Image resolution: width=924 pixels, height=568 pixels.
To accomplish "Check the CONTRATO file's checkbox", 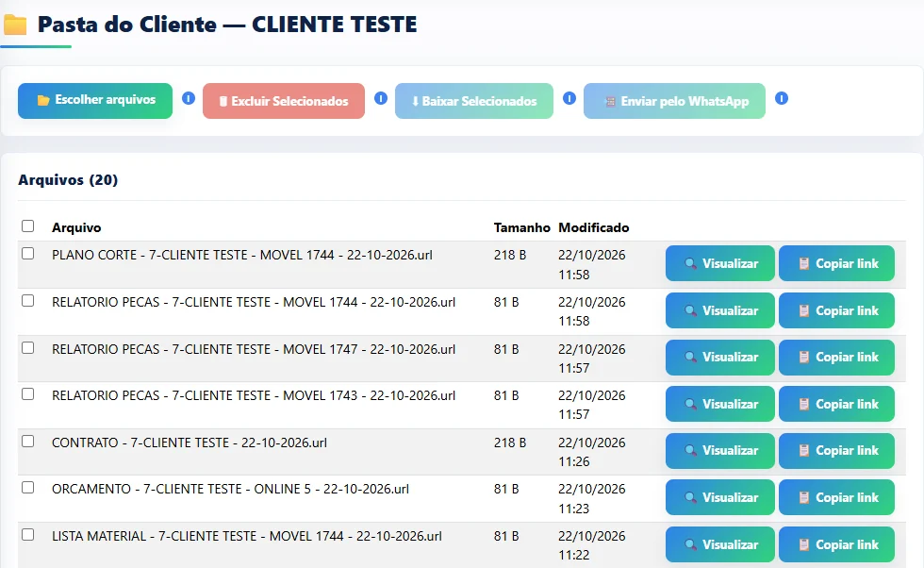I will (27, 442).
